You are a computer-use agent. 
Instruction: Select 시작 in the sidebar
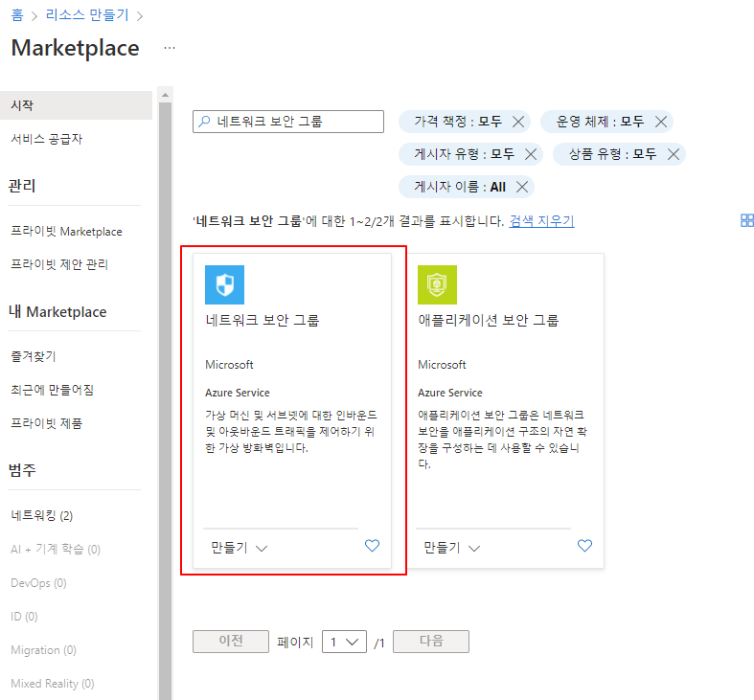(x=76, y=105)
